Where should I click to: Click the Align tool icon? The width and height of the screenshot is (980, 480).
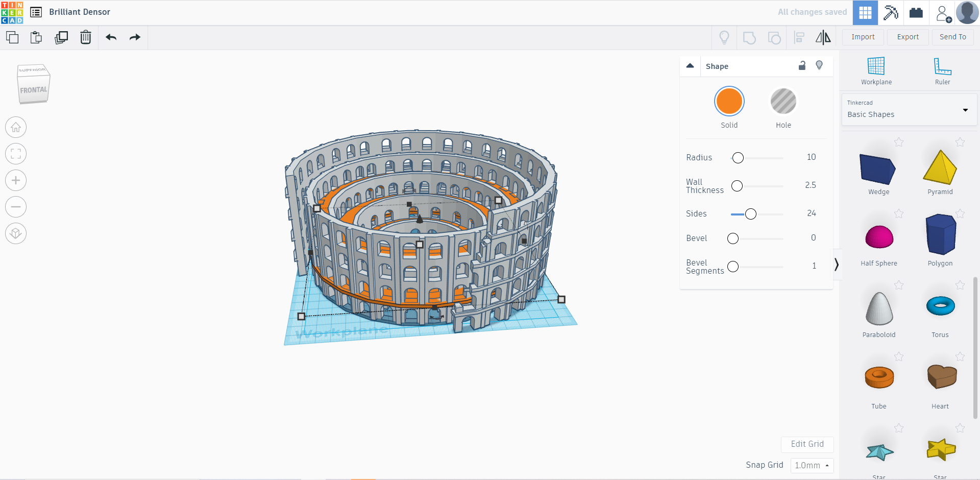(799, 37)
